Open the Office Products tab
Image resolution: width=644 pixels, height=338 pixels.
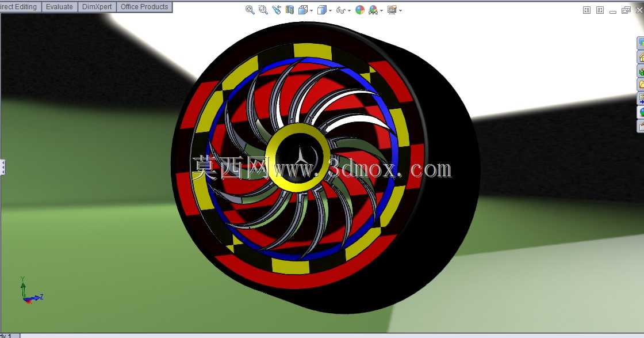(144, 7)
